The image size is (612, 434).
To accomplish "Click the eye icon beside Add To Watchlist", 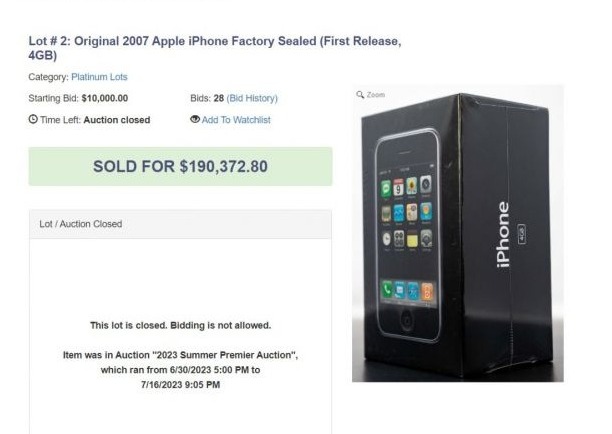I will 195,120.
